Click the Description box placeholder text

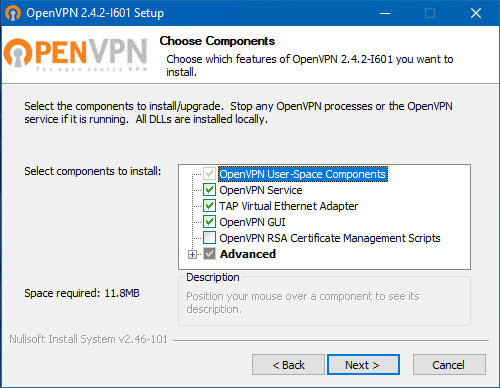point(303,303)
